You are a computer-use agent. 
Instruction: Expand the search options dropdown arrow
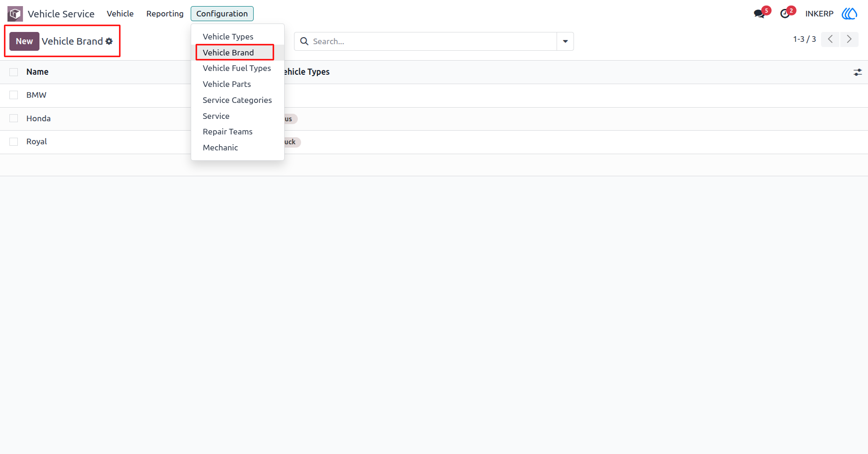pos(565,41)
